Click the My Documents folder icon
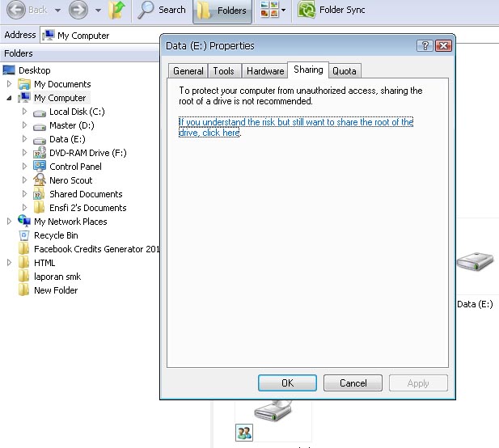 tap(24, 84)
